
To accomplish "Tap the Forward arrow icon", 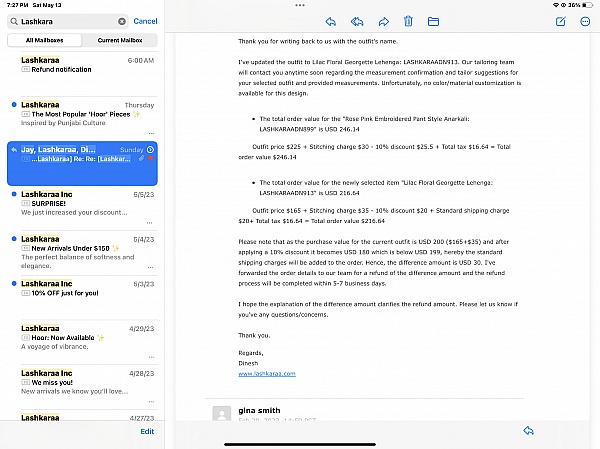I will [x=382, y=21].
